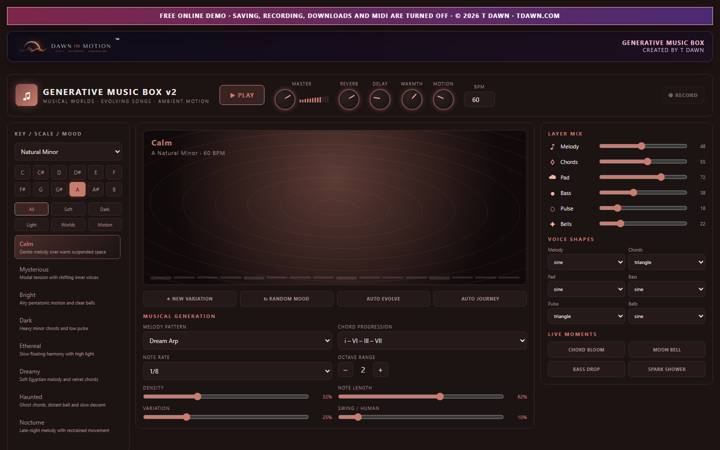Open the Bass voice shape dropdown
Viewport: 720px width, 450px height.
point(667,289)
